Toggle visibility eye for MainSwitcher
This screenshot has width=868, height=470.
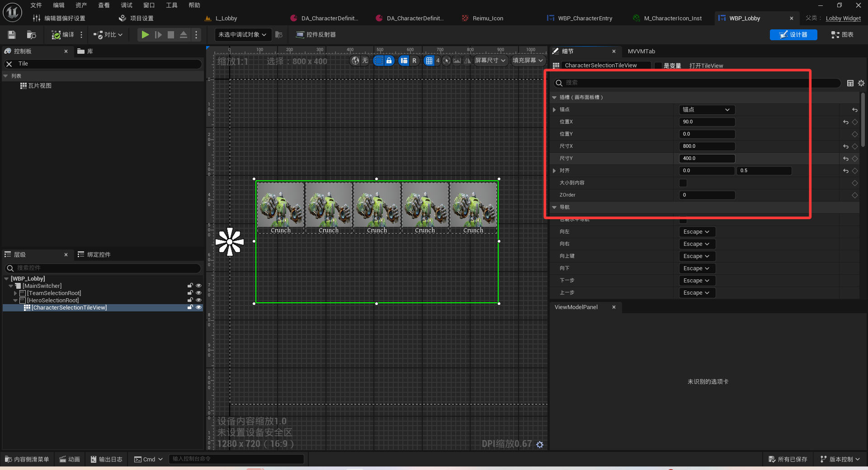tap(198, 286)
